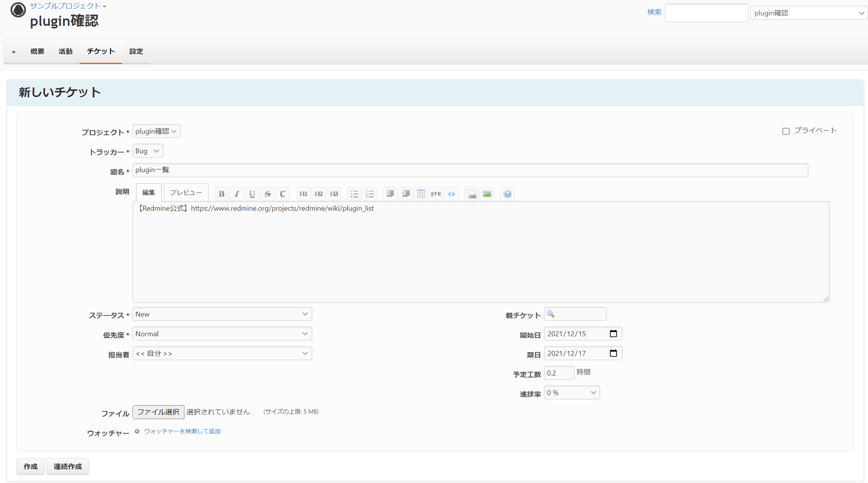This screenshot has height=483, width=868.
Task: Open start date calendar picker
Action: (613, 334)
